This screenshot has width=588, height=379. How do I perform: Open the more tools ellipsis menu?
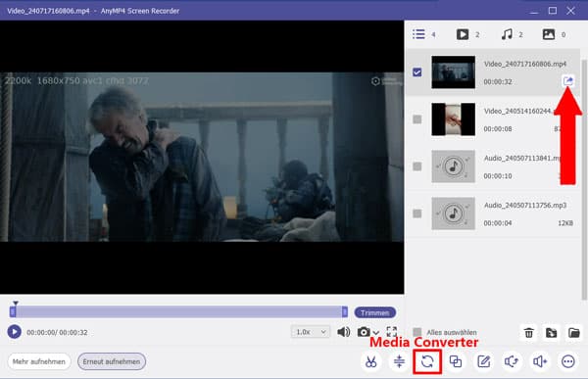pyautogui.click(x=568, y=361)
